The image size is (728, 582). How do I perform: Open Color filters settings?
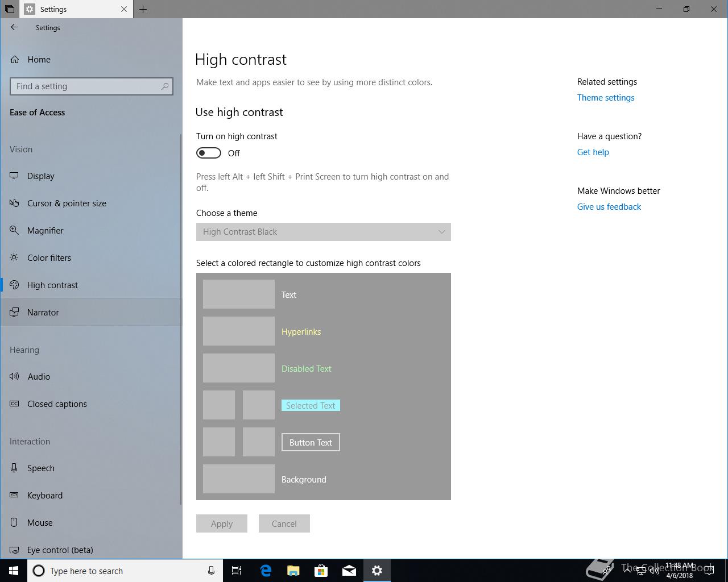tap(91, 257)
